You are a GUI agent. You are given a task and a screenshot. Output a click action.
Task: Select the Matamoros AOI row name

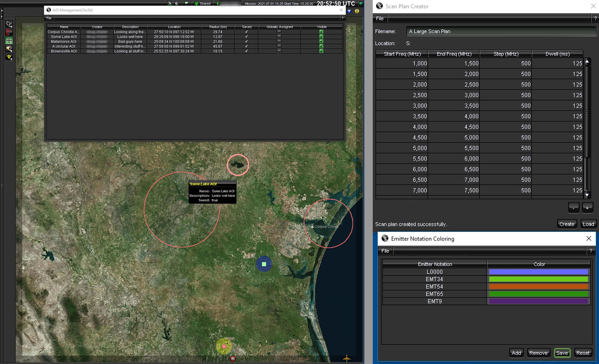pyautogui.click(x=64, y=41)
